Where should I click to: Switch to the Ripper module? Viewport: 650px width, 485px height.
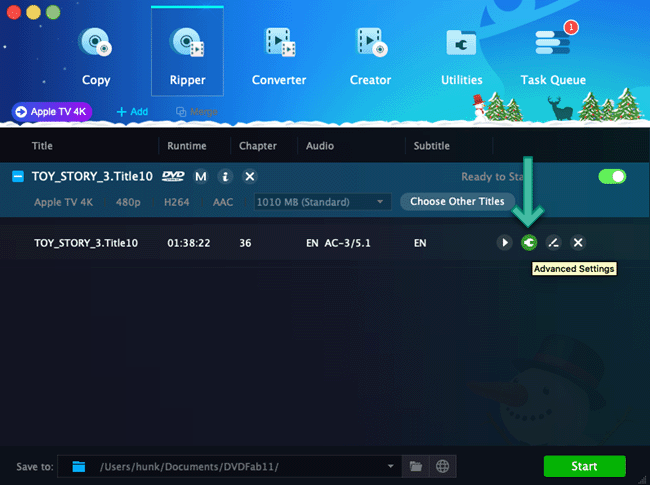(187, 52)
